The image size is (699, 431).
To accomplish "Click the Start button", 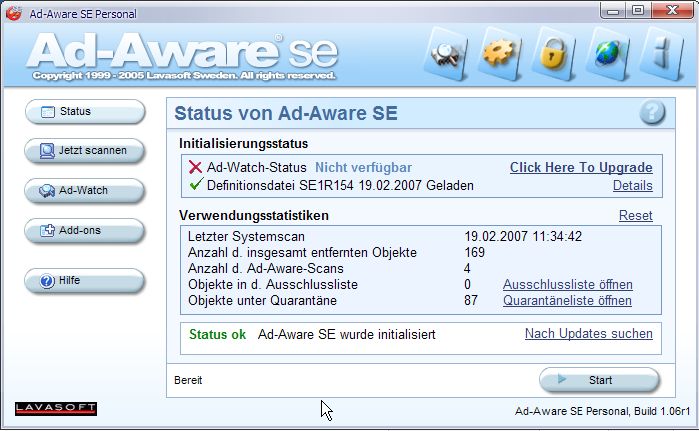I will click(x=600, y=380).
